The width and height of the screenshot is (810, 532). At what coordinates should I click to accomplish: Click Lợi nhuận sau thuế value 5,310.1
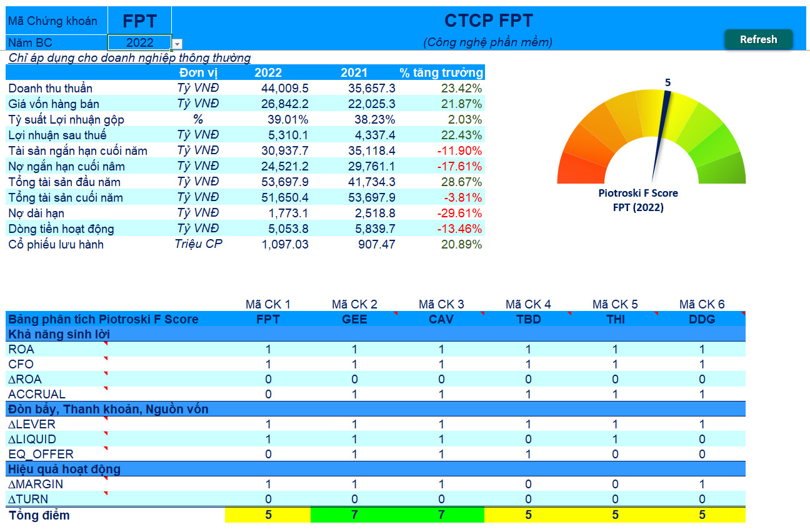point(288,135)
